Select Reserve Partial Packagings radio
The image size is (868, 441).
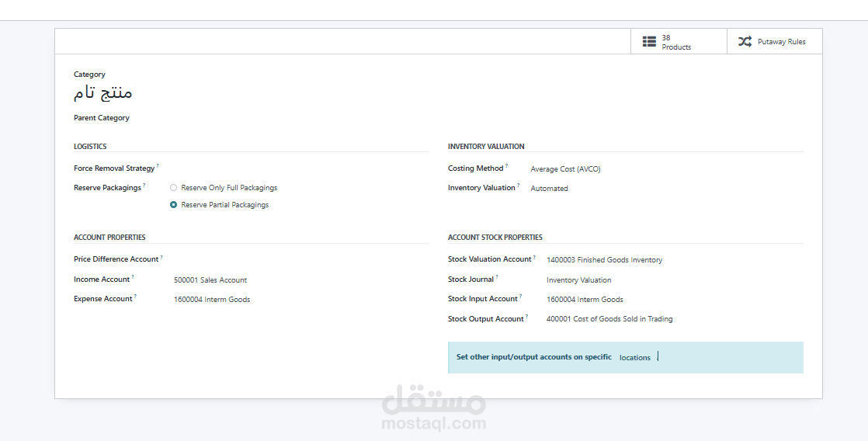tap(173, 205)
